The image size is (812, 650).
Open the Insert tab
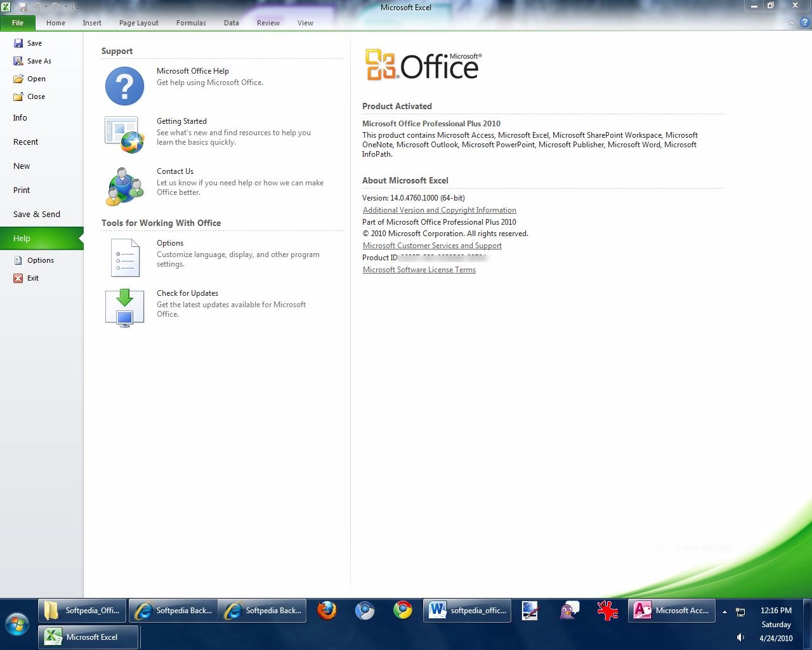[x=92, y=23]
